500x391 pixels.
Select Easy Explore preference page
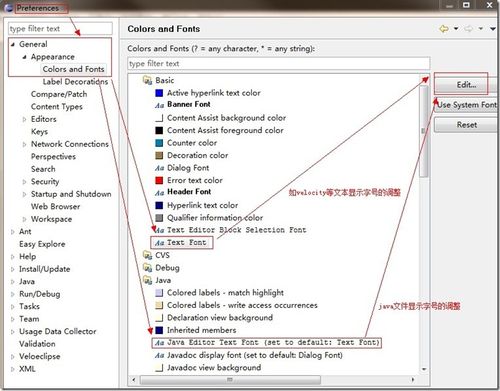pos(42,244)
